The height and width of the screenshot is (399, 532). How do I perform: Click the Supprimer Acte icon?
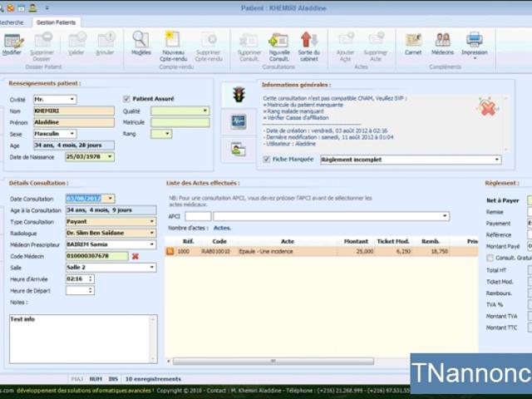pyautogui.click(x=376, y=40)
